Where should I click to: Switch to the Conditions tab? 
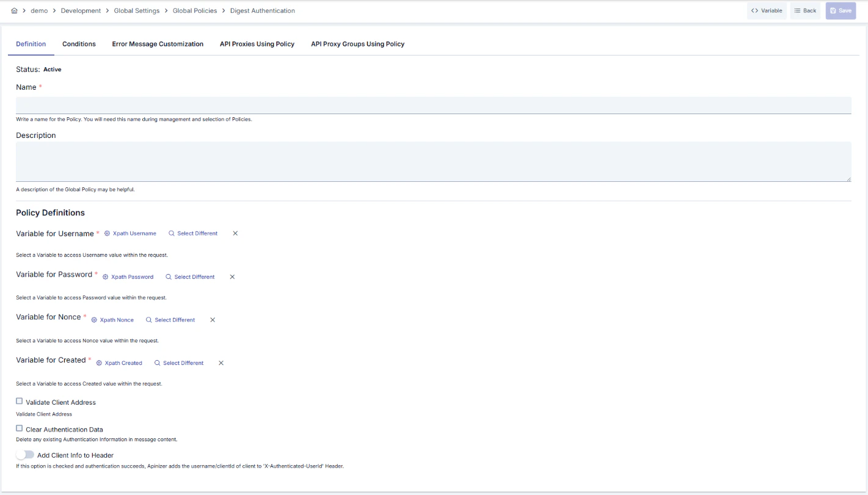tap(78, 44)
